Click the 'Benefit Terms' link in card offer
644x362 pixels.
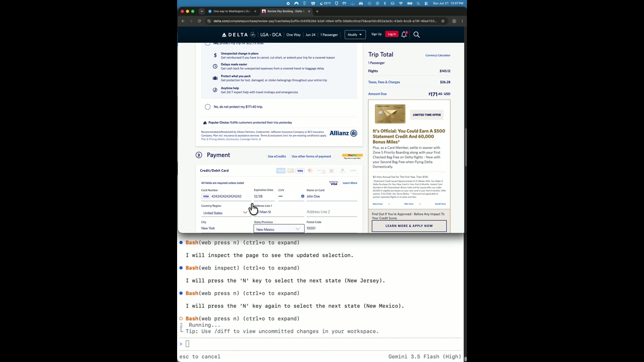440,204
